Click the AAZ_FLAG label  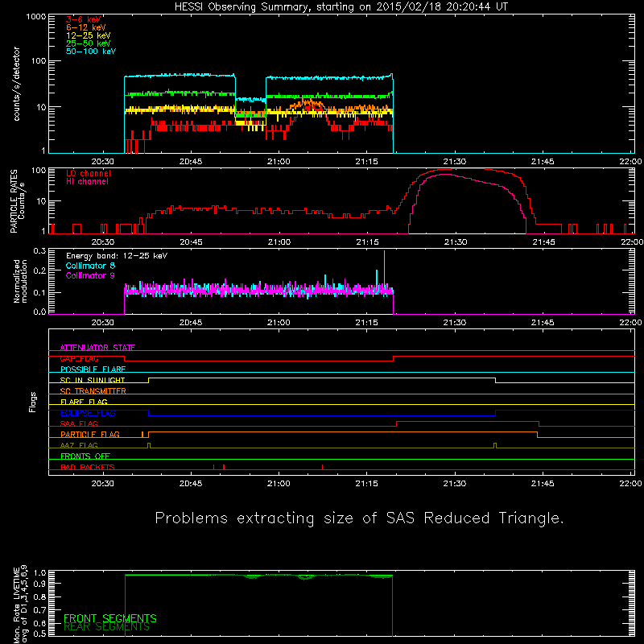[79, 445]
